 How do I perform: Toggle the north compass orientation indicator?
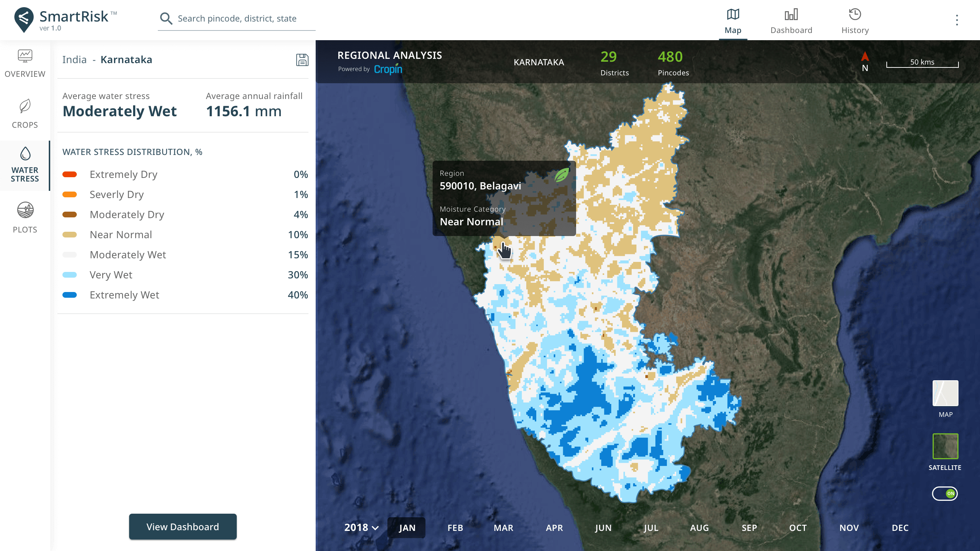864,61
